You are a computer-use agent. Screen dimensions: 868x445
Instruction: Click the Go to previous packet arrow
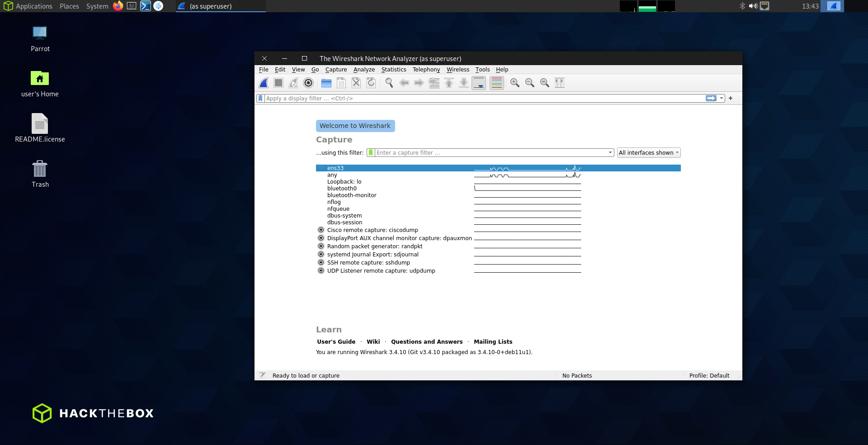pyautogui.click(x=404, y=83)
